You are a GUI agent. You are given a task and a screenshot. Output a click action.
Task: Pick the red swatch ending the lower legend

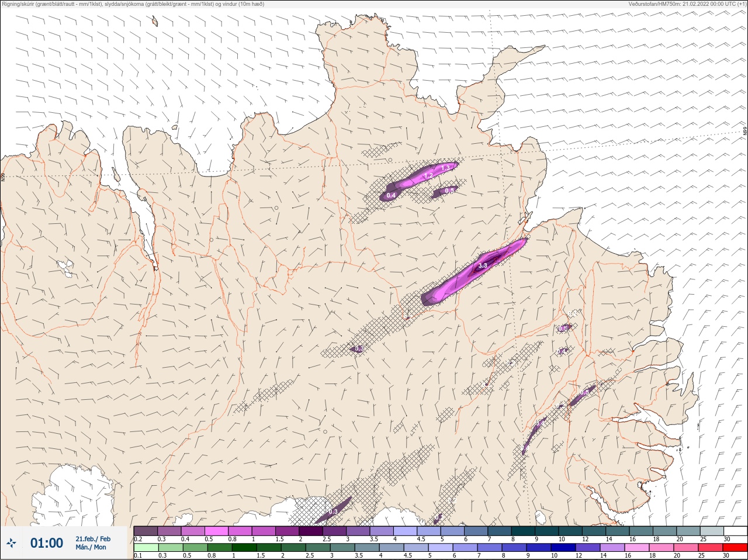[x=735, y=548]
